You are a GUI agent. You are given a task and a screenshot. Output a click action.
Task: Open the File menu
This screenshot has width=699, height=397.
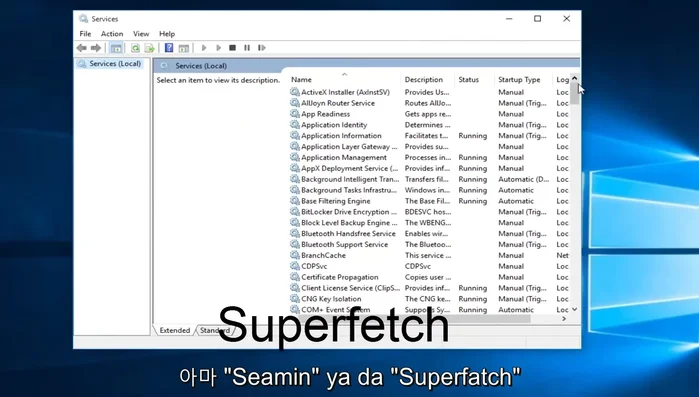pos(85,34)
